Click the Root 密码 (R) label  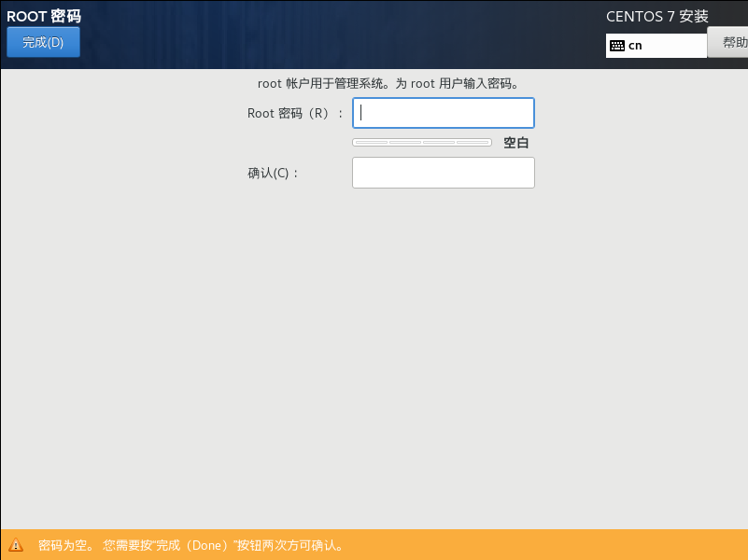tap(295, 114)
